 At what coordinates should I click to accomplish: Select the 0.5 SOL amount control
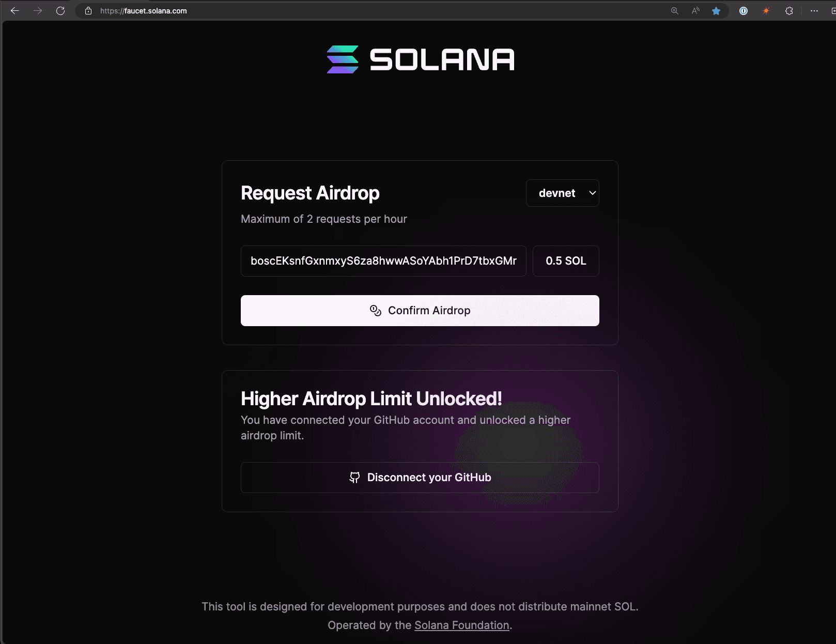565,261
